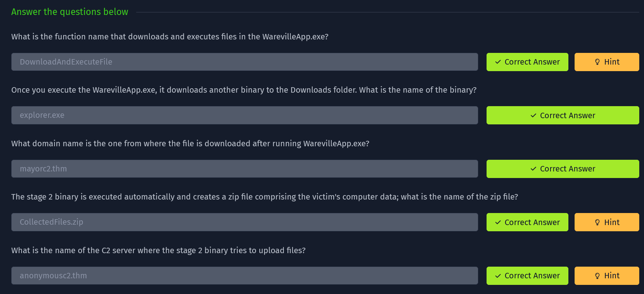
Task: Focus the DownloadAndExecuteFile answer field
Action: pyautogui.click(x=244, y=62)
